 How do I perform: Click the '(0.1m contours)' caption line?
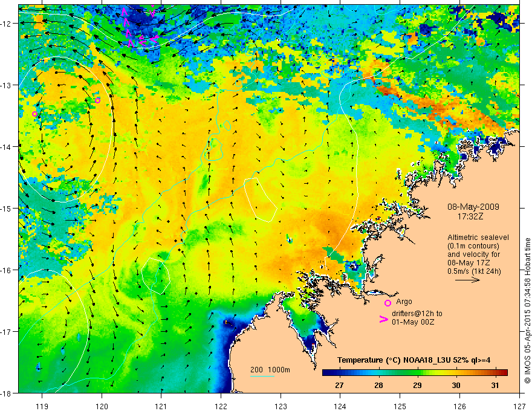point(473,246)
